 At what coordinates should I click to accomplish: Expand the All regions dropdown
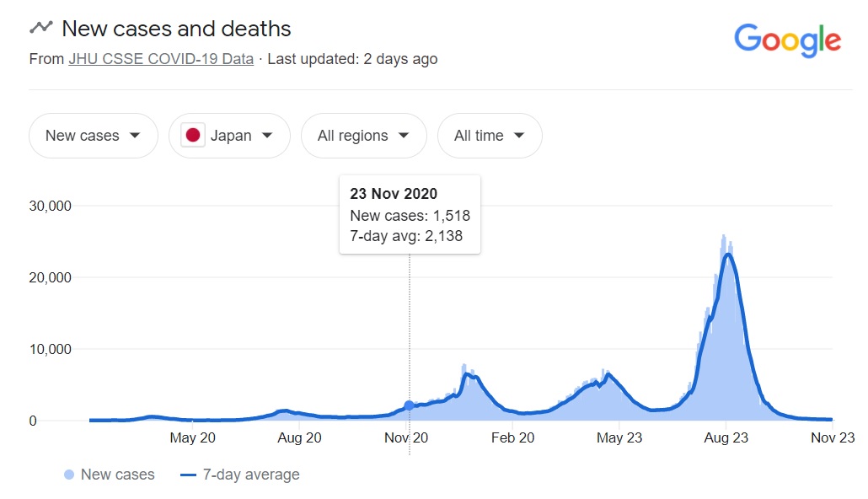tap(363, 136)
